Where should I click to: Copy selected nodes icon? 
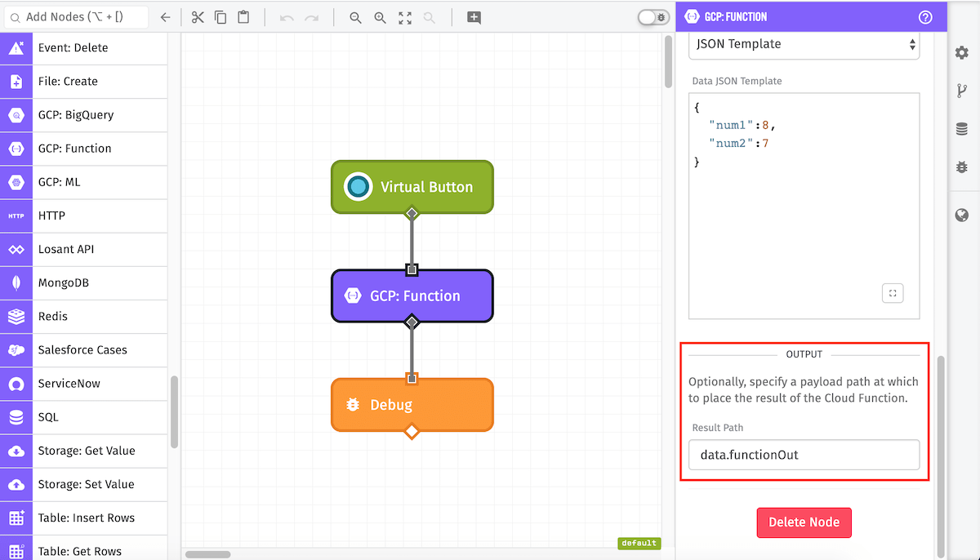[x=220, y=17]
